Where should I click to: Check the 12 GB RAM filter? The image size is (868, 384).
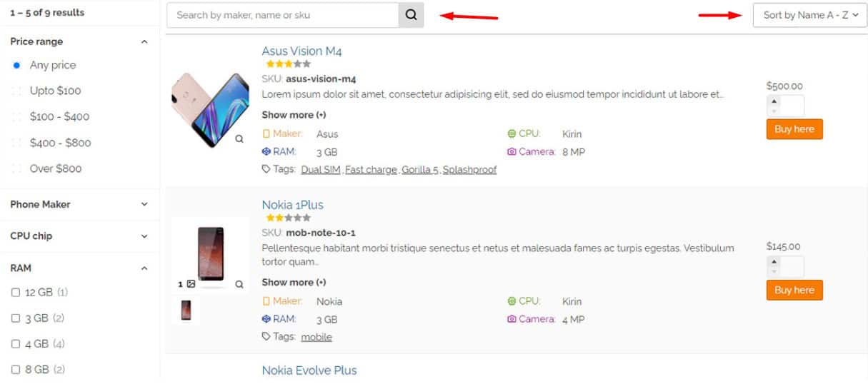(x=16, y=293)
